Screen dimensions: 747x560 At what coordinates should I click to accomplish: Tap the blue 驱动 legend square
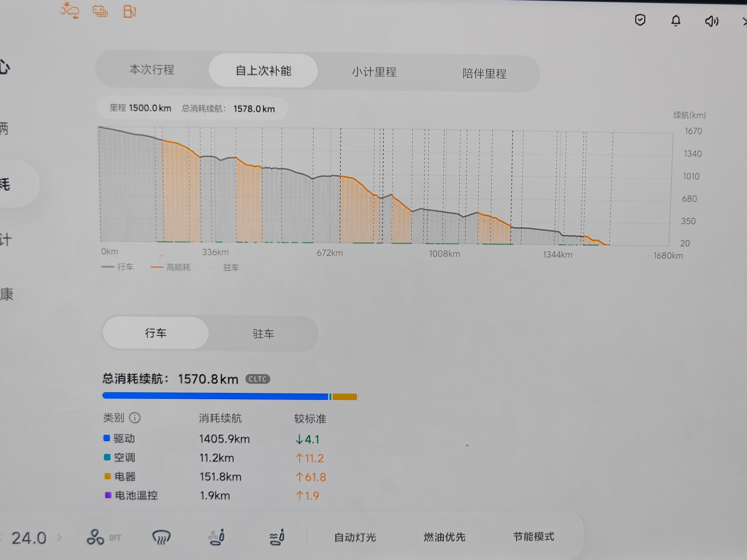(x=107, y=438)
